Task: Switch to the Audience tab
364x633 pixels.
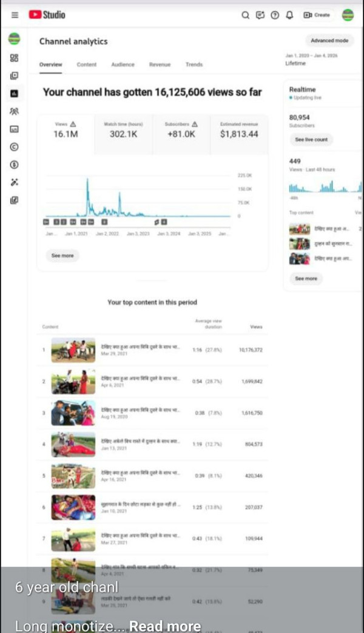Action: click(x=123, y=64)
